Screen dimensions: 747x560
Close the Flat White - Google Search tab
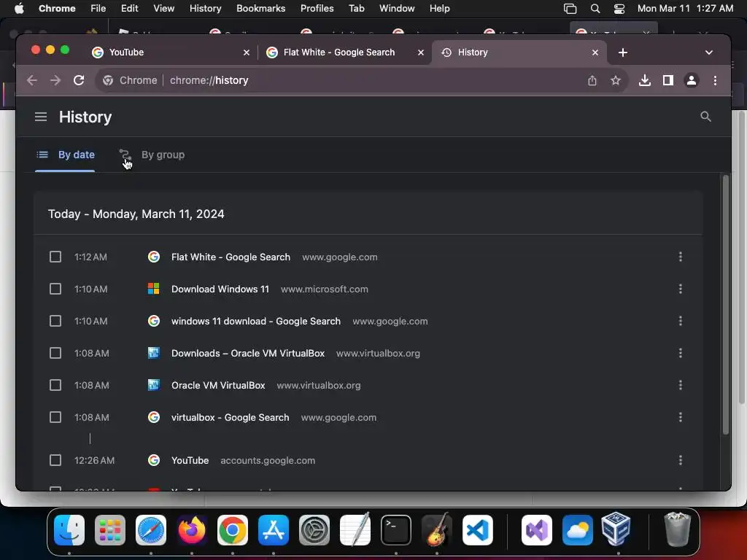[421, 52]
